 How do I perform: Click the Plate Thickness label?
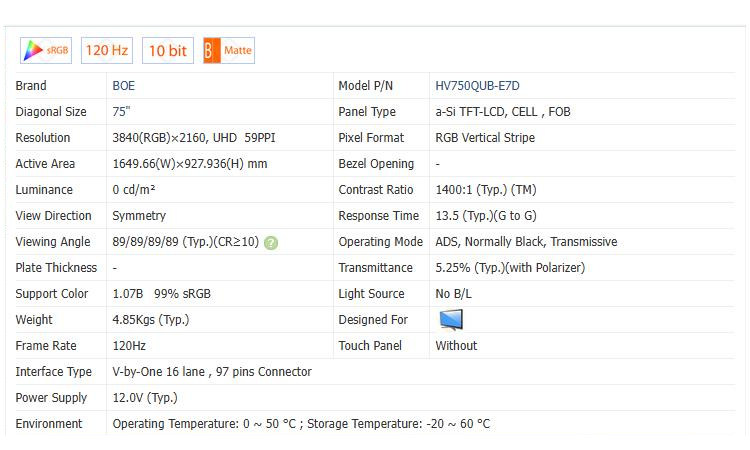pyautogui.click(x=56, y=268)
